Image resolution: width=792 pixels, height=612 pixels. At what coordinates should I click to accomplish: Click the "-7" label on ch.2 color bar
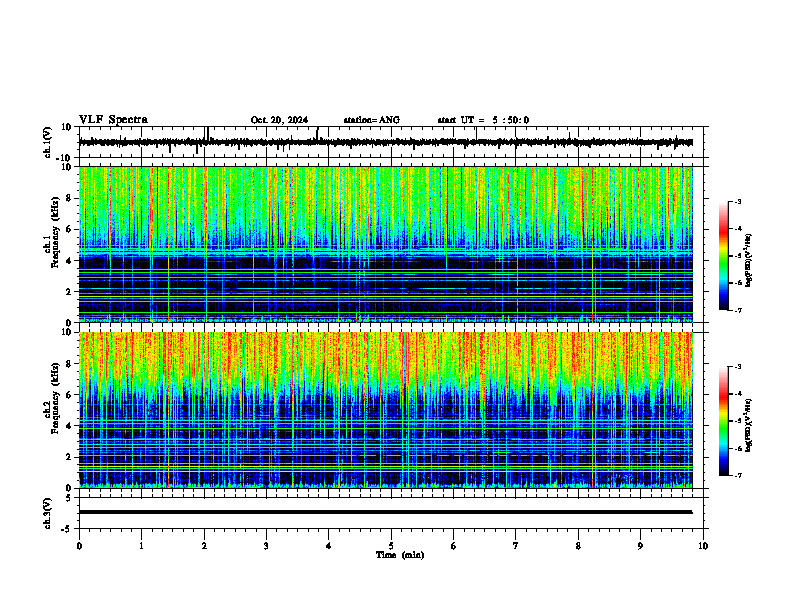(738, 475)
